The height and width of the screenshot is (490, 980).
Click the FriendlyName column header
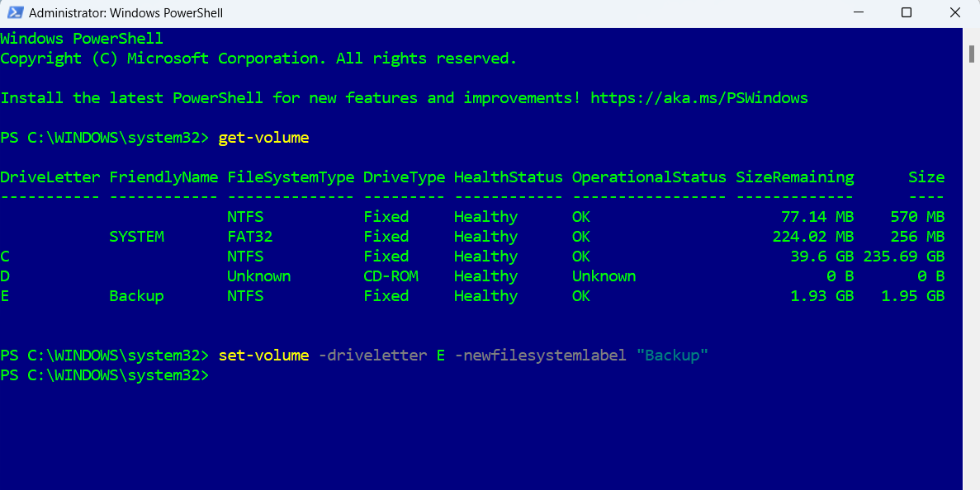tap(163, 177)
